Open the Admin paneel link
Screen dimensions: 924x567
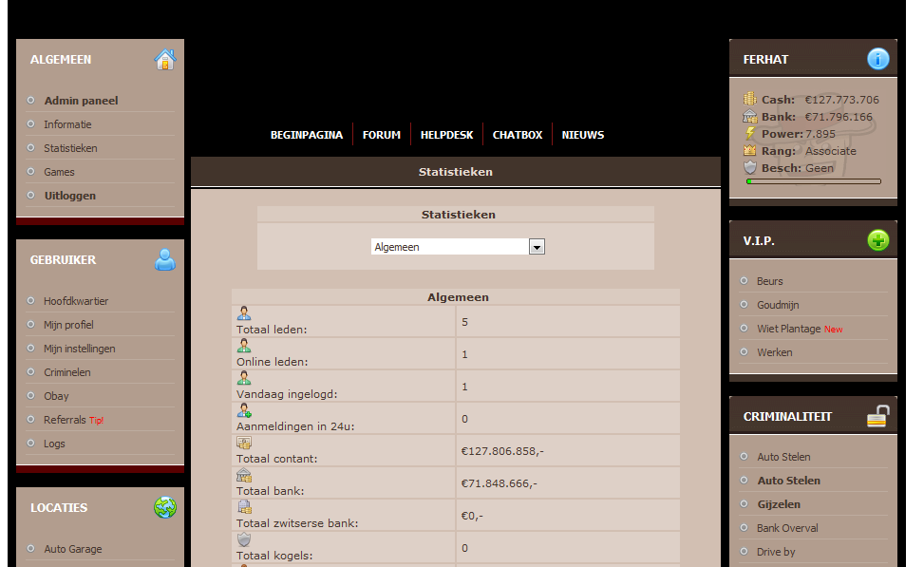tap(81, 101)
